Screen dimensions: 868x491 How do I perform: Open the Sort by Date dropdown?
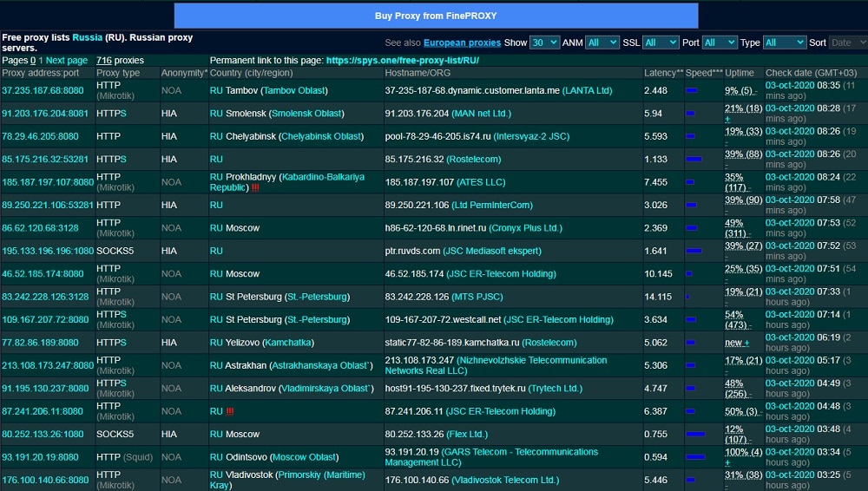point(848,43)
